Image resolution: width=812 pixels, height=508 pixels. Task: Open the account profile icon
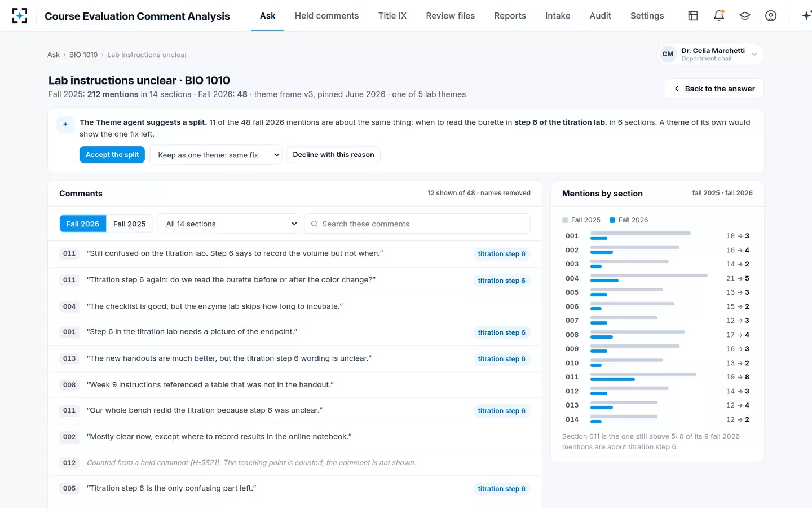point(771,16)
